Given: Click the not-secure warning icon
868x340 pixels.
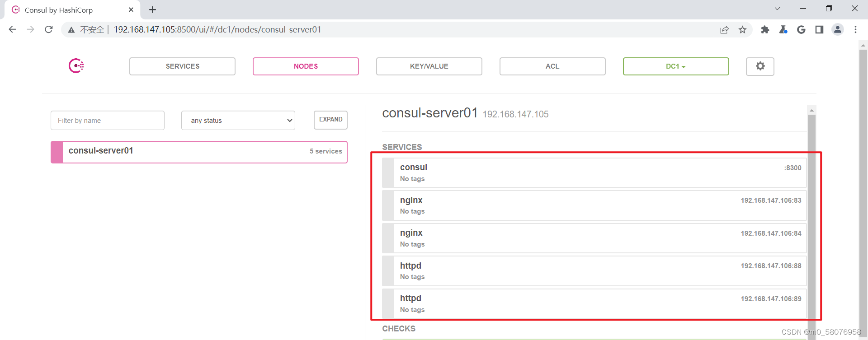Looking at the screenshot, I should [71, 30].
